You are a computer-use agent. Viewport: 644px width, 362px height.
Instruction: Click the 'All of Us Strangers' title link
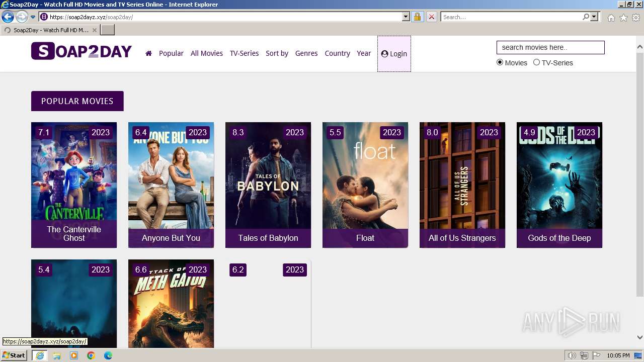tap(462, 238)
